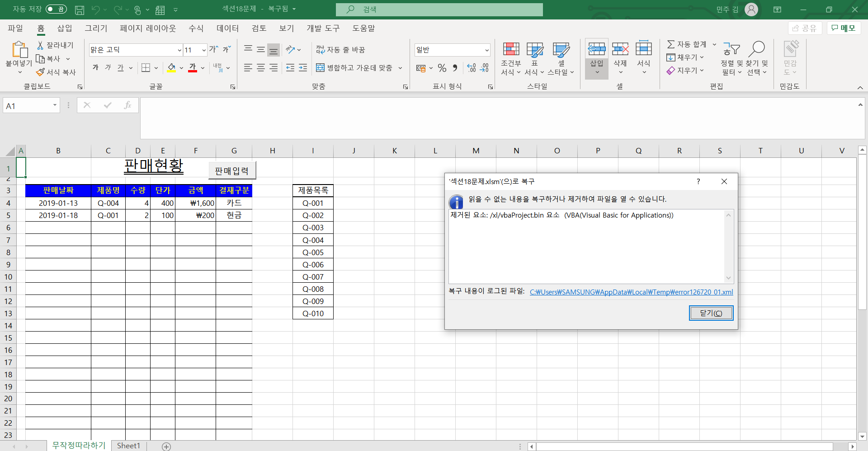Open the Format as Table (표 서식) icon
This screenshot has width=868, height=451.
click(x=534, y=49)
